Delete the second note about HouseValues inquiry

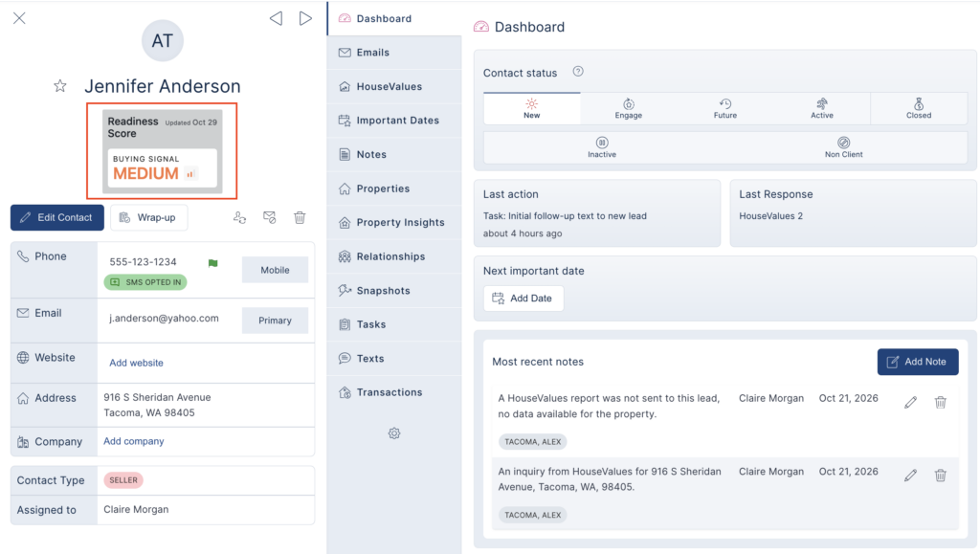tap(941, 476)
